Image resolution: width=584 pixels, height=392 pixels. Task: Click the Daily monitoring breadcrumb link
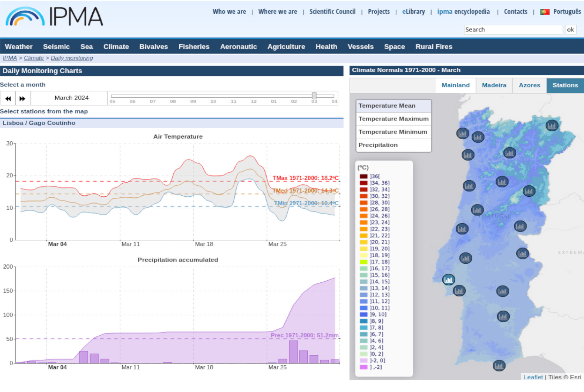coord(72,58)
